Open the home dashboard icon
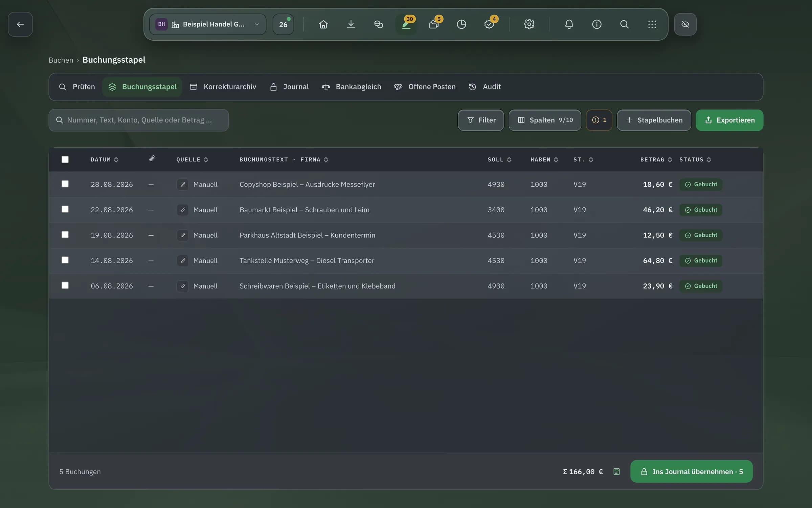The width and height of the screenshot is (812, 508). click(x=323, y=24)
